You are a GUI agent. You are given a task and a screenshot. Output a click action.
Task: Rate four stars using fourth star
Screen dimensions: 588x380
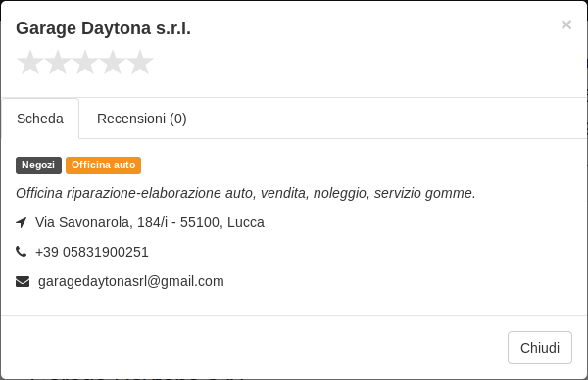tap(113, 63)
